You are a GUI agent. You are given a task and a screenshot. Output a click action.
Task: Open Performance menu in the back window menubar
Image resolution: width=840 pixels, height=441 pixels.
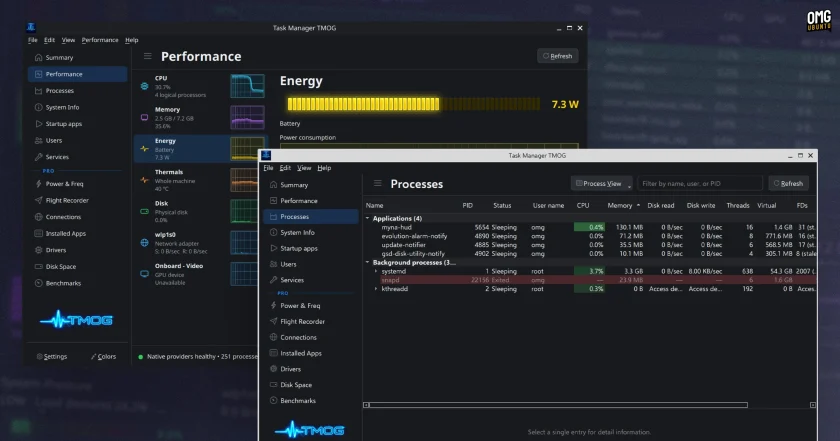(x=100, y=40)
